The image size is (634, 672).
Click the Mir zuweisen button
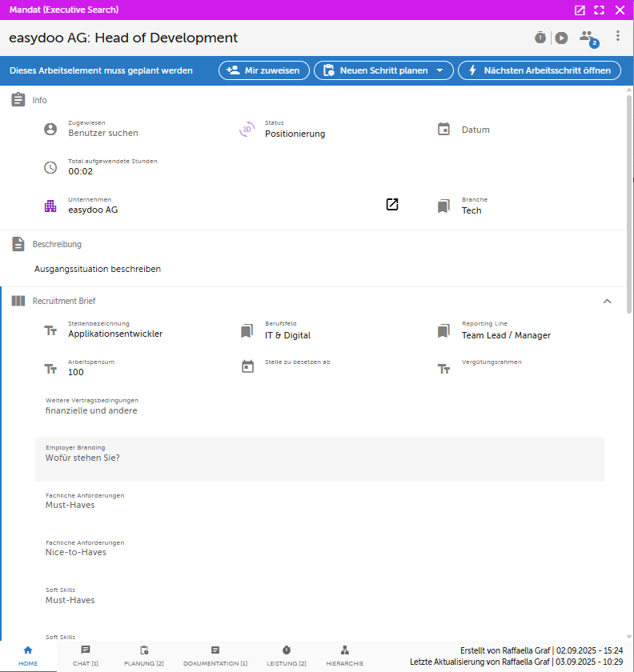tap(264, 70)
